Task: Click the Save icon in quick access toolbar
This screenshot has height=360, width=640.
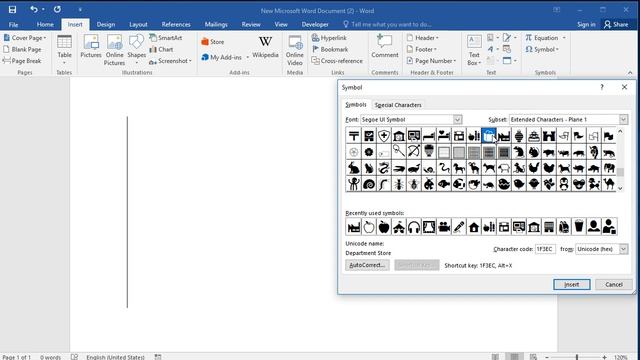Action: click(x=12, y=9)
